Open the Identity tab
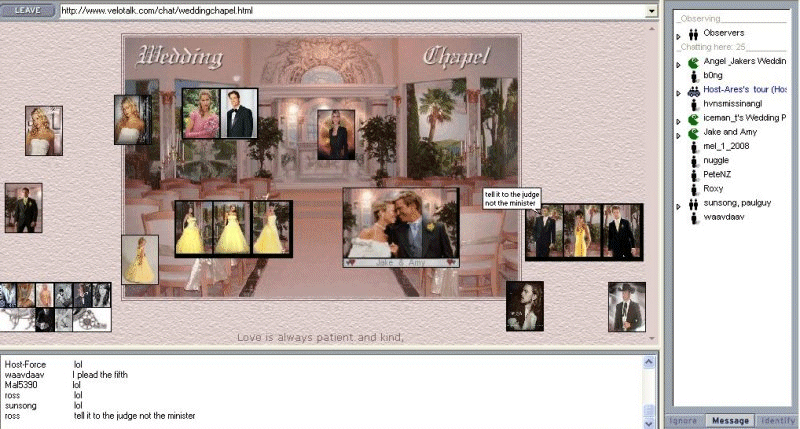Viewport: 800px width, 429px height. [777, 421]
